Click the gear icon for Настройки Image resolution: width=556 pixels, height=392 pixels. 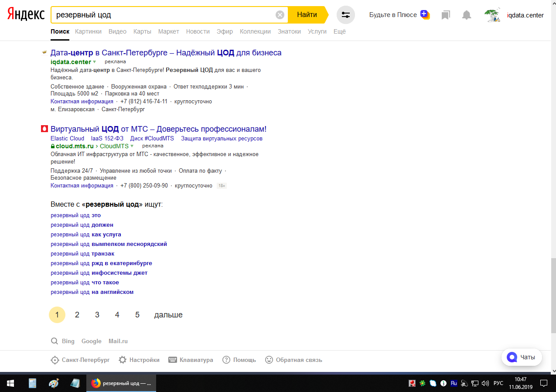pos(123,360)
